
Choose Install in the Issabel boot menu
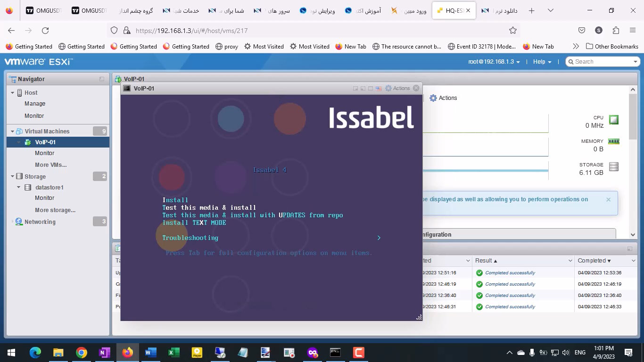175,200
